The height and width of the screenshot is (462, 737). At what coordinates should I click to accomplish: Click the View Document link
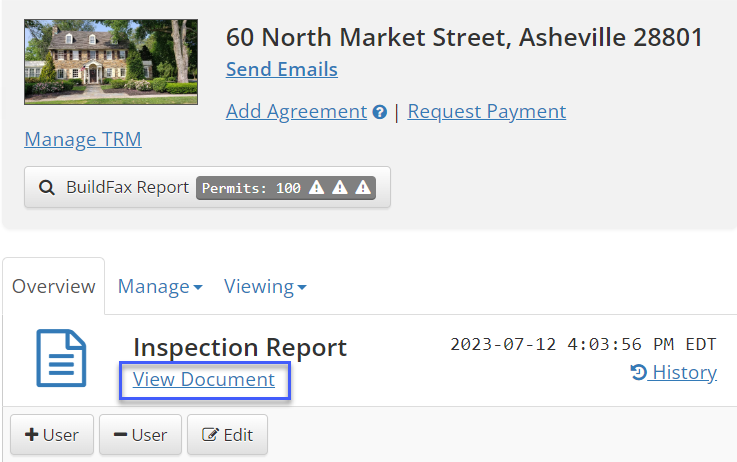tap(204, 379)
